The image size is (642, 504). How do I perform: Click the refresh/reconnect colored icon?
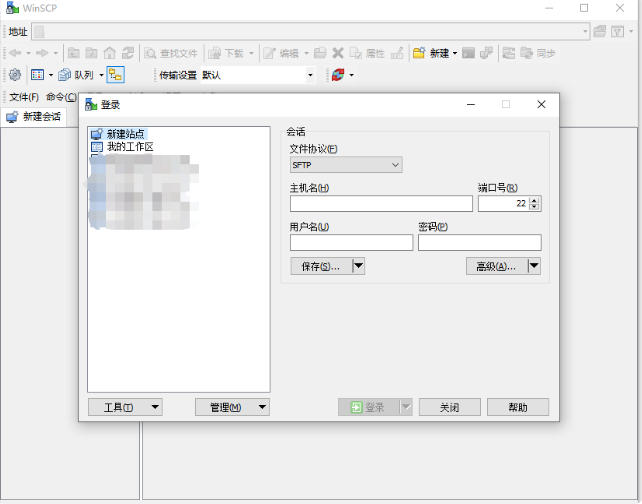(338, 75)
